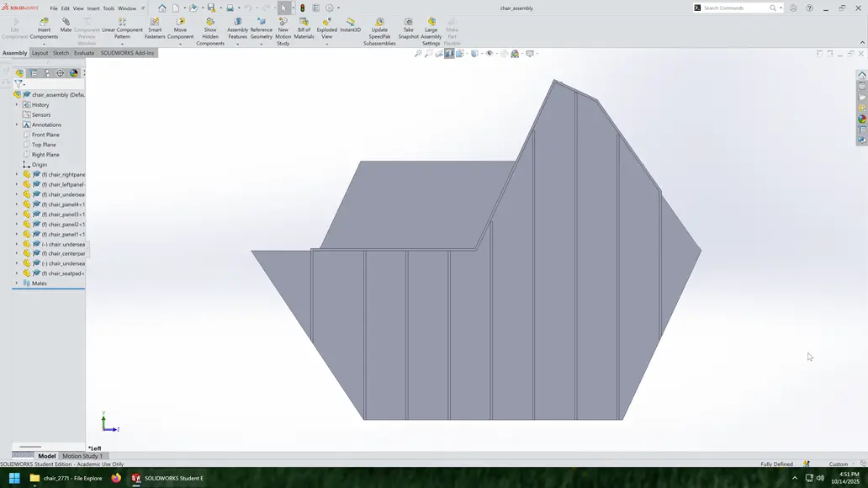868x488 pixels.
Task: Click the Search Commands field
Action: pyautogui.click(x=732, y=8)
